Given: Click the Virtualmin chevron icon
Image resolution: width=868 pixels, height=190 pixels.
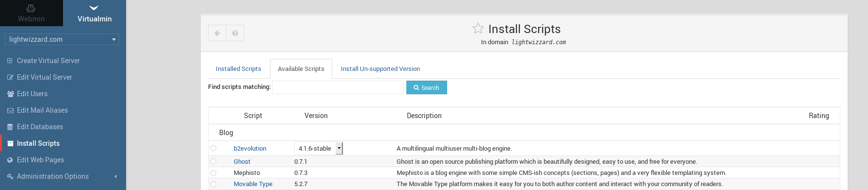Looking at the screenshot, I should click(x=94, y=7).
